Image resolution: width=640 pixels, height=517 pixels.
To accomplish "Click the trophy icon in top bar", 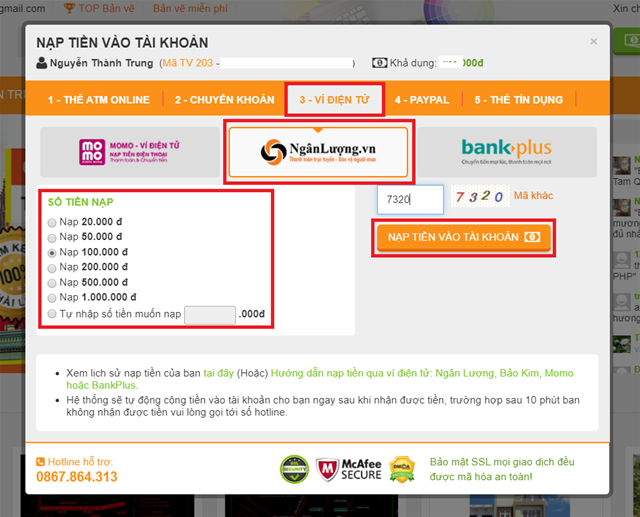I will point(69,8).
